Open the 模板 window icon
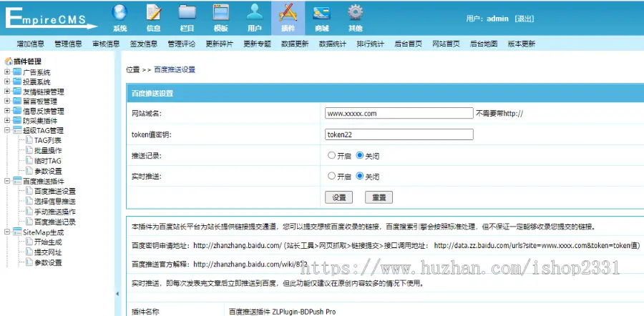644x316 pixels. [221, 13]
